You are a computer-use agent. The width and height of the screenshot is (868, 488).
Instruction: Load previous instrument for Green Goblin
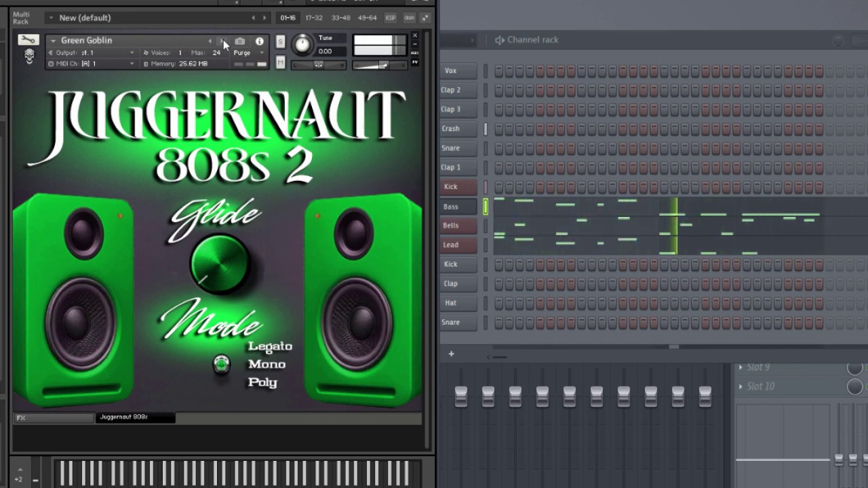(210, 41)
